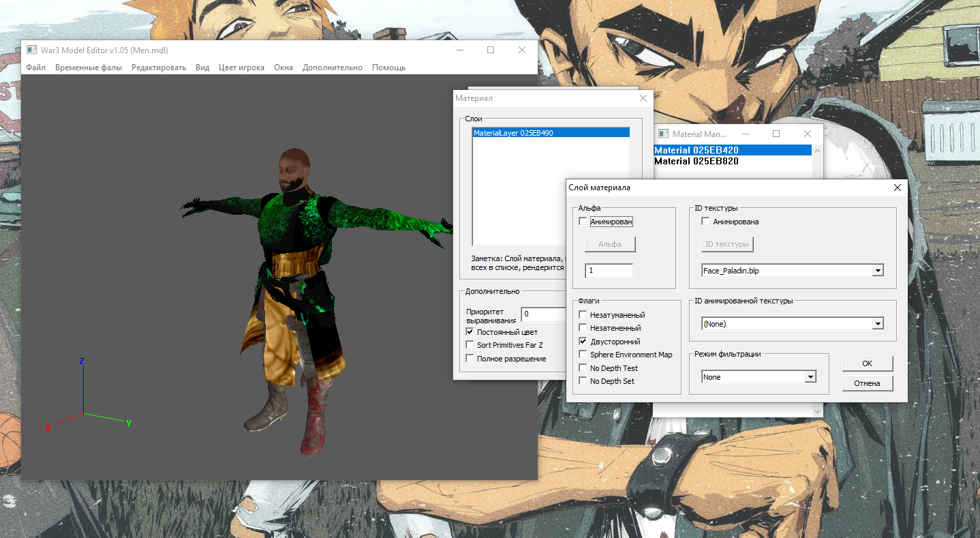Click the alpha value input field
980x538 pixels.
609,271
